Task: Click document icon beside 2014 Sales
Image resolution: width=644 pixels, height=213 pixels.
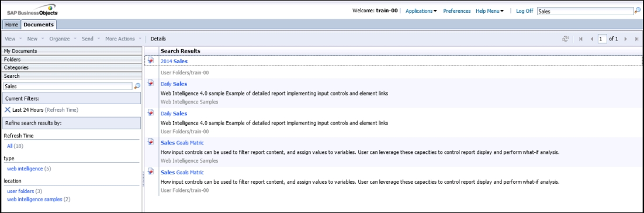Action: 151,60
